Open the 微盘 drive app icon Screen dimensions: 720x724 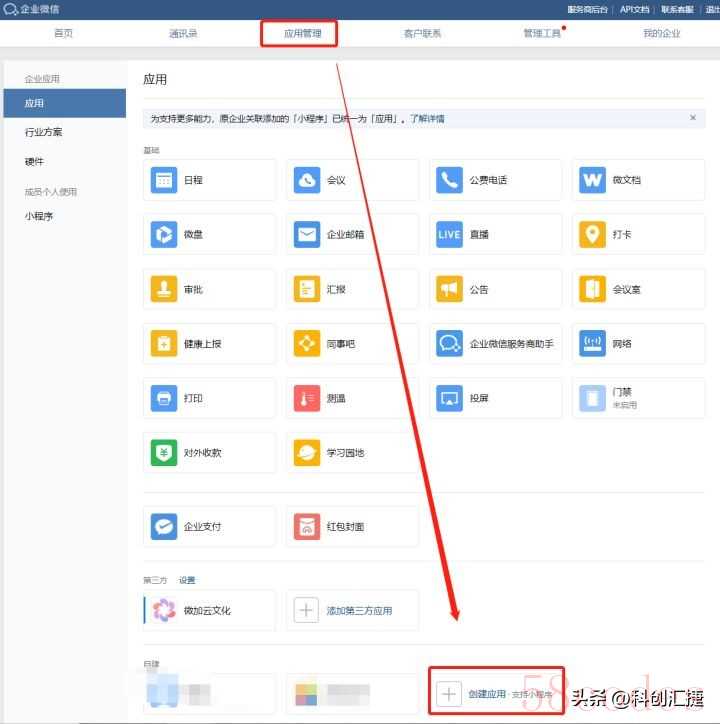coord(163,235)
